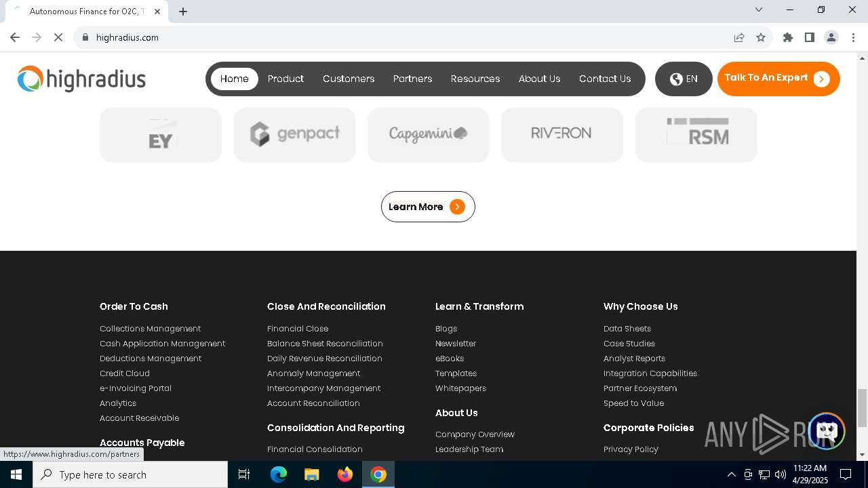The image size is (868, 488).
Task: Open a new browser tab
Action: point(183,11)
